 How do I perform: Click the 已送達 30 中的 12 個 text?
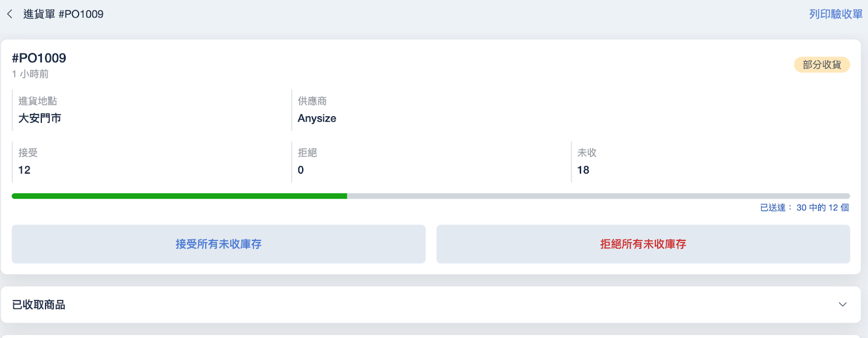pos(804,207)
